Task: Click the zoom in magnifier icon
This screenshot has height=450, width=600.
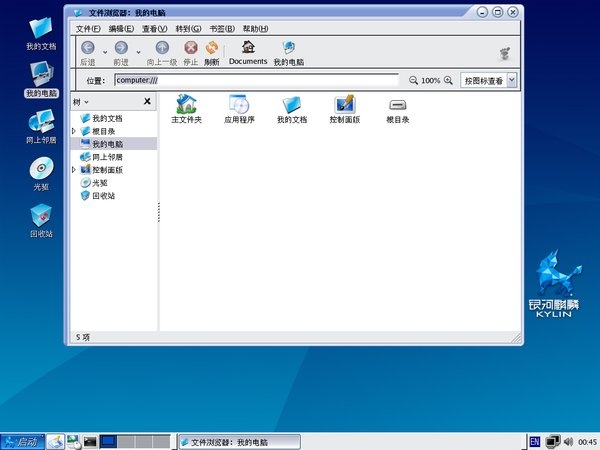Action: (449, 80)
